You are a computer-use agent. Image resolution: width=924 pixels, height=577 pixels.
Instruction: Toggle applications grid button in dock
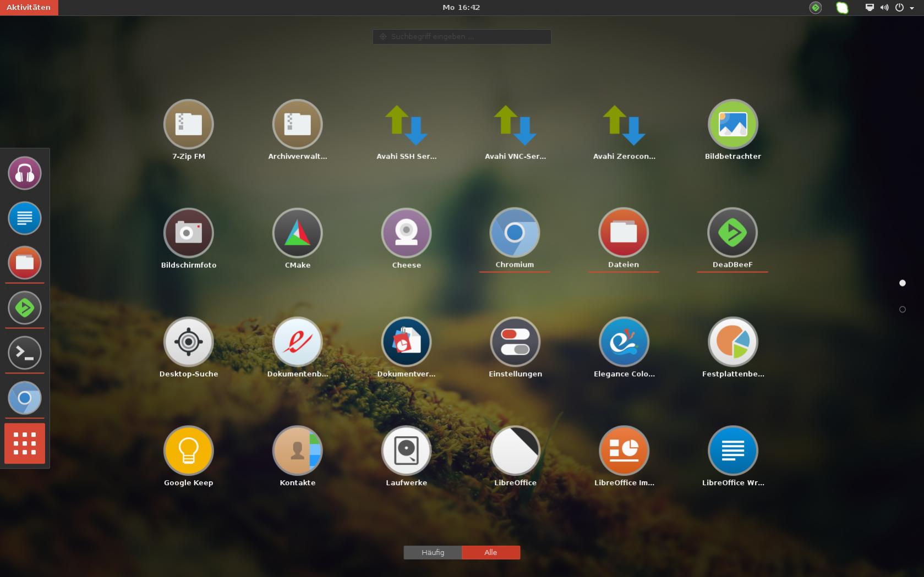coord(25,443)
